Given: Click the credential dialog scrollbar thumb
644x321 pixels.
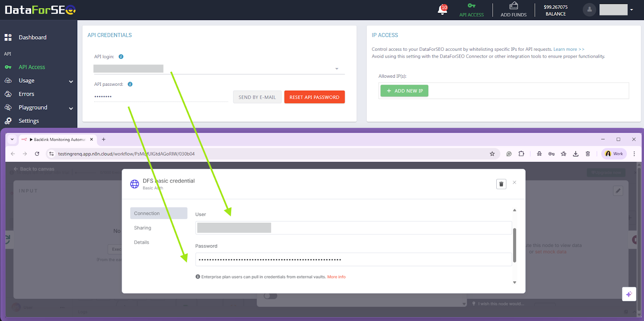Looking at the screenshot, I should (x=514, y=245).
